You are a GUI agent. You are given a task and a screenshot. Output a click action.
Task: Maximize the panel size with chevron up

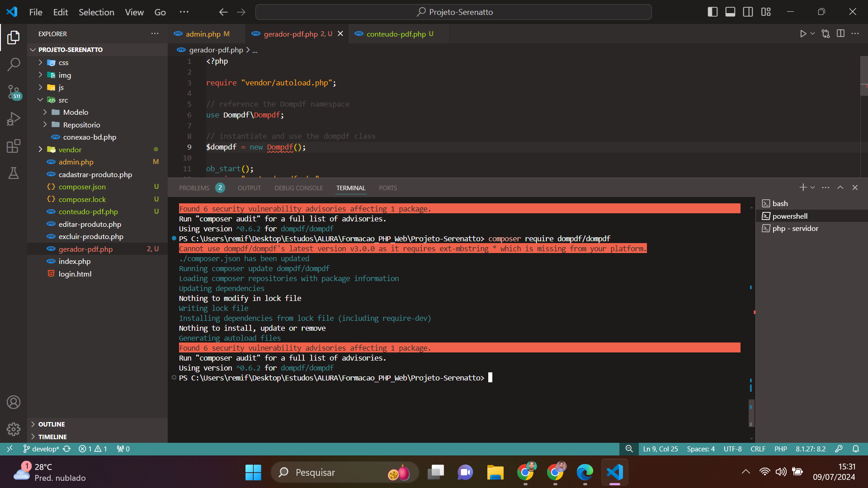pos(840,188)
